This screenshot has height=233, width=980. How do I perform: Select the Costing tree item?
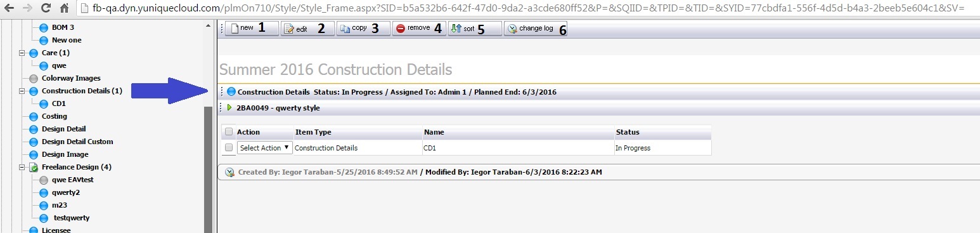55,116
